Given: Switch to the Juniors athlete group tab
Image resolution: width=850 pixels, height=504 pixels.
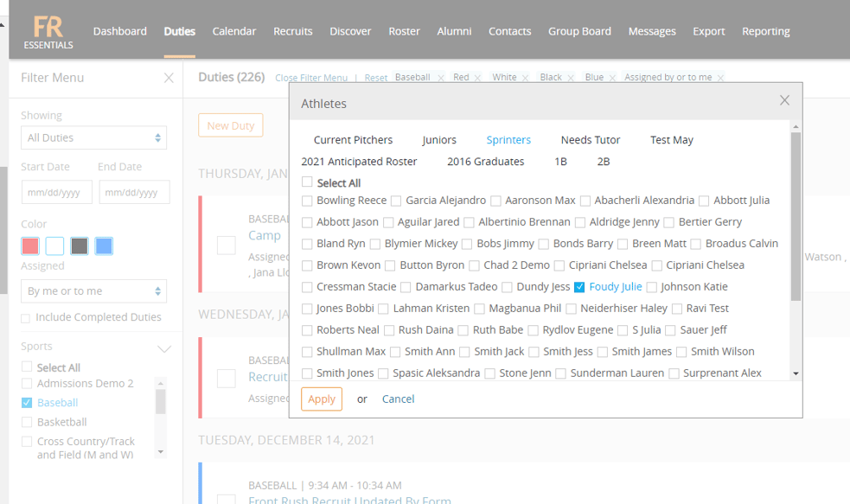Looking at the screenshot, I should pos(439,139).
